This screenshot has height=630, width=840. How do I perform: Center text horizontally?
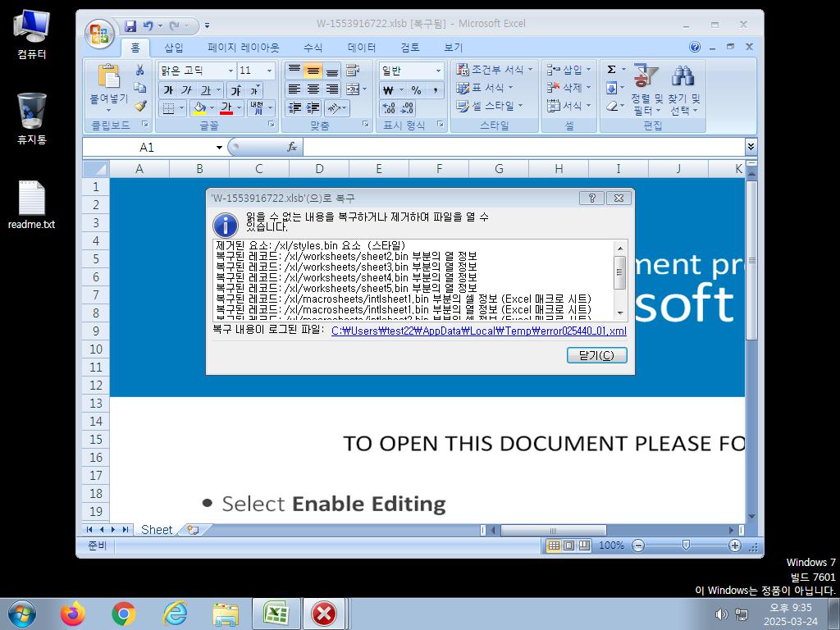313,89
